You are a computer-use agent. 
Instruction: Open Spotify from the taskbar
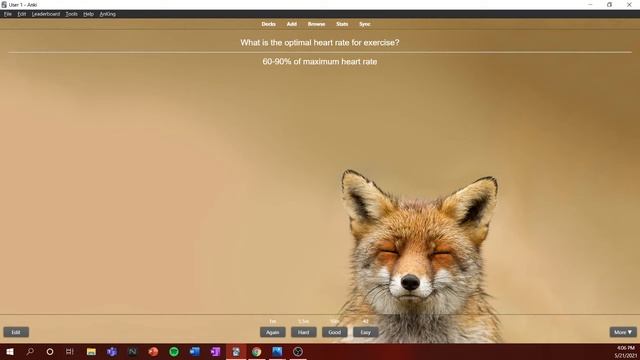tap(174, 351)
